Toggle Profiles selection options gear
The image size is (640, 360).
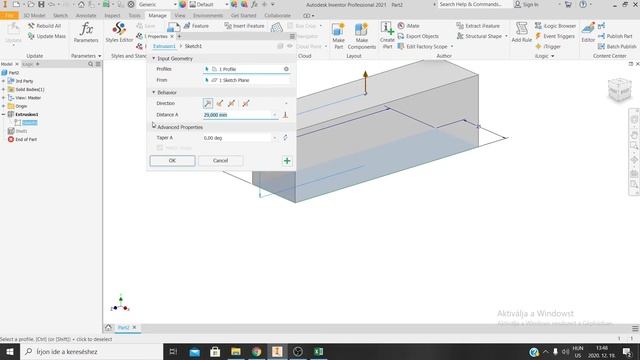(286, 69)
